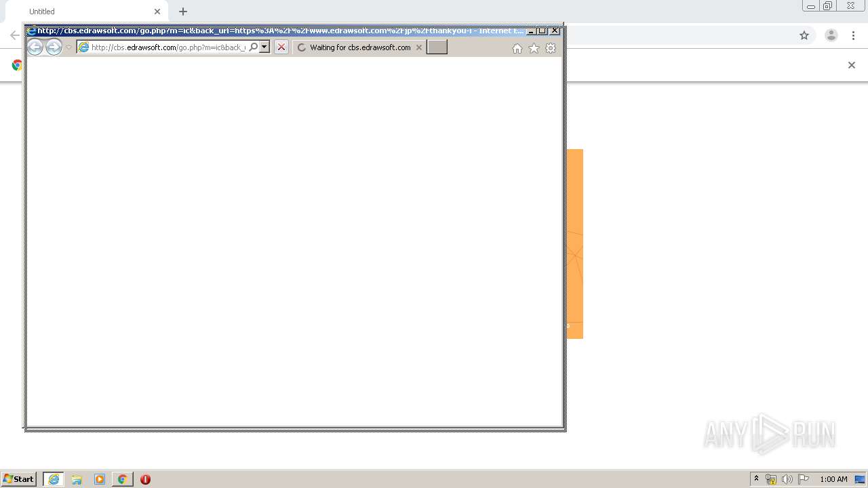Viewport: 868px width, 488px height.
Task: Select the 'Waiting for cbs.edrawsoft.com' tab
Action: [x=359, y=47]
